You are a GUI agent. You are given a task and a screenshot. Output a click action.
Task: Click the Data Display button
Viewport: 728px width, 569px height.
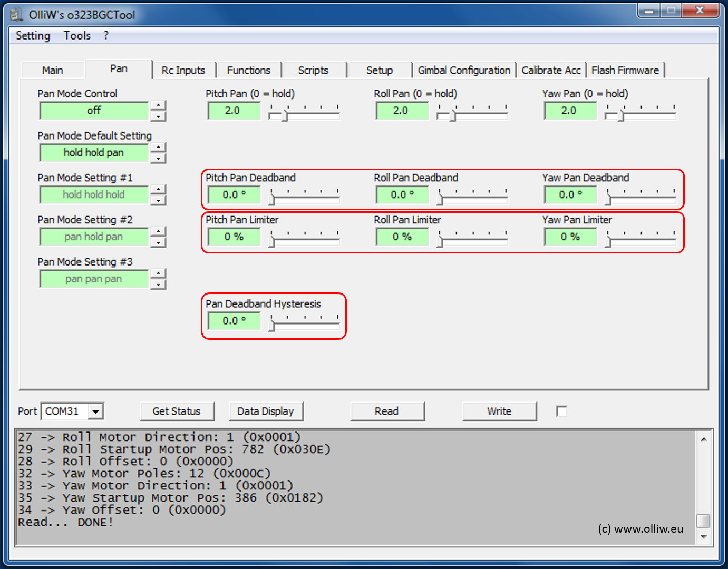click(265, 411)
